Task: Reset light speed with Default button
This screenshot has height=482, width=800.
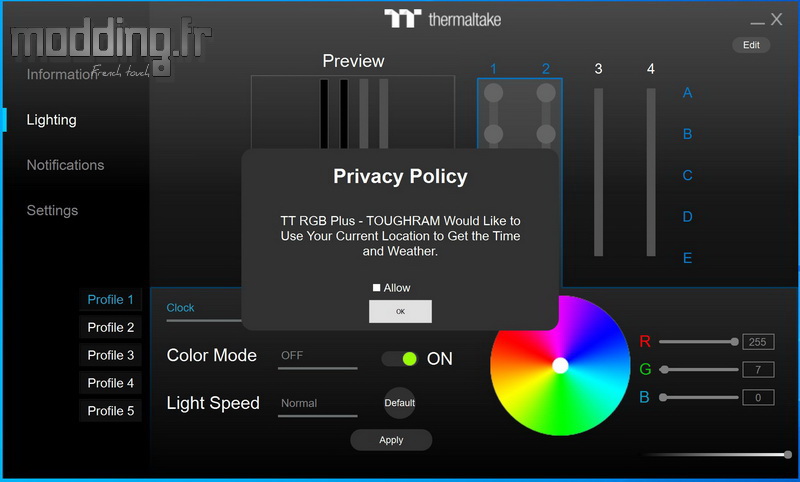Action: tap(399, 403)
